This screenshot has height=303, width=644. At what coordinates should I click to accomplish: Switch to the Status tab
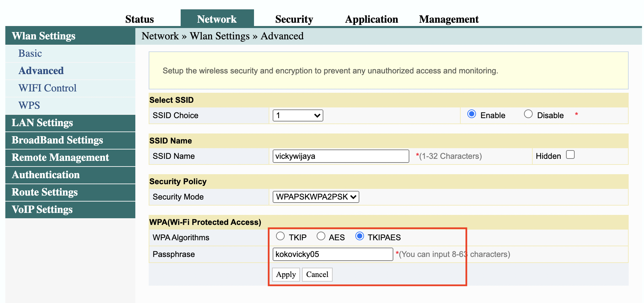pos(139,19)
